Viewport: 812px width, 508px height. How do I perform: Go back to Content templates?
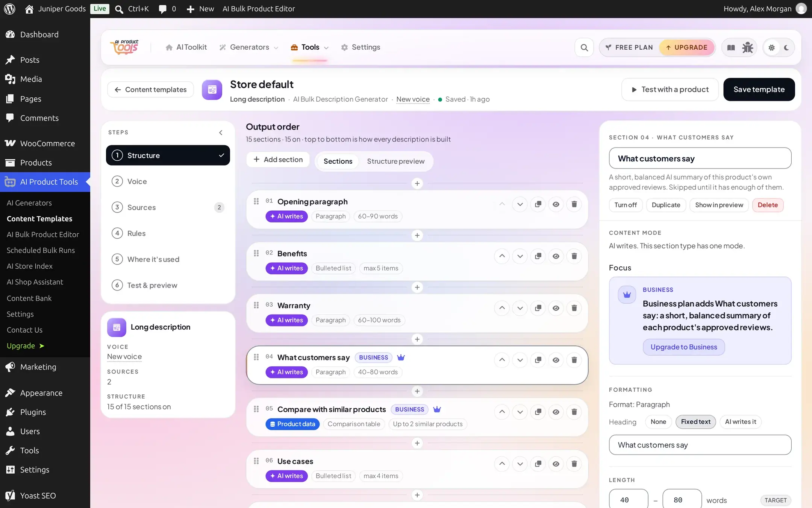(150, 90)
